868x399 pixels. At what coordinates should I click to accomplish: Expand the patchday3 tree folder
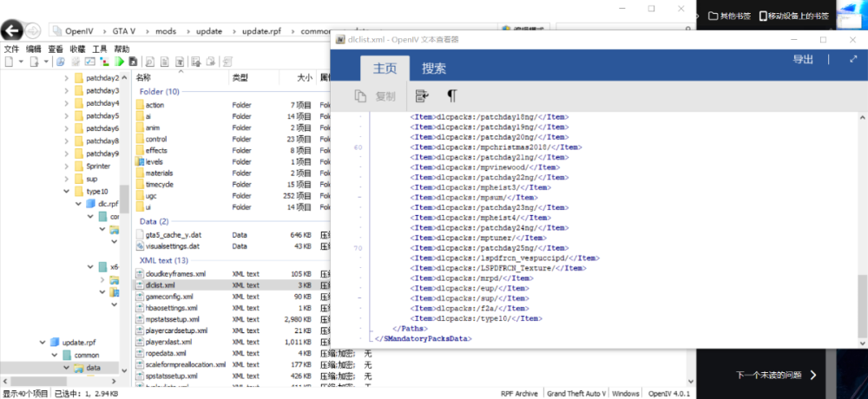(68, 91)
